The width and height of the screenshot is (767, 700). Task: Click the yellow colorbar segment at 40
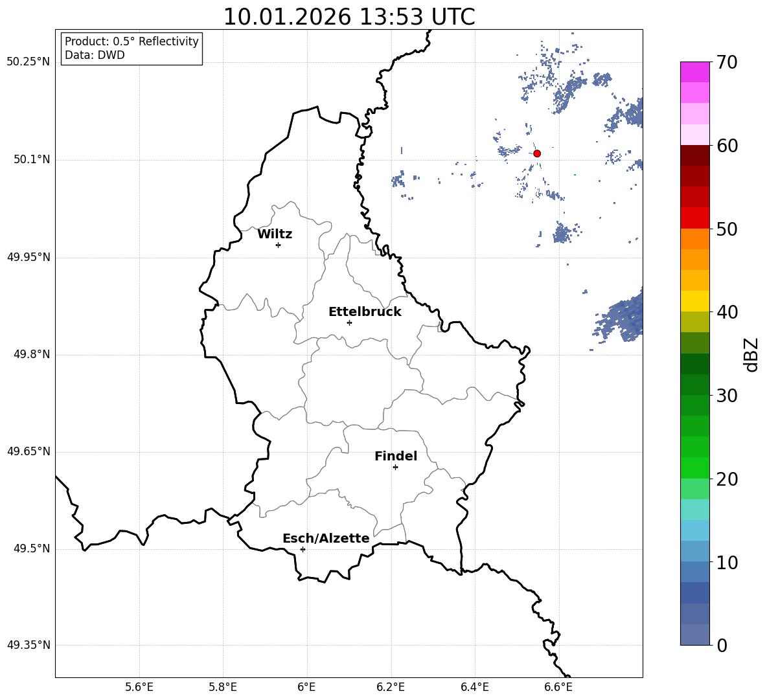click(695, 300)
